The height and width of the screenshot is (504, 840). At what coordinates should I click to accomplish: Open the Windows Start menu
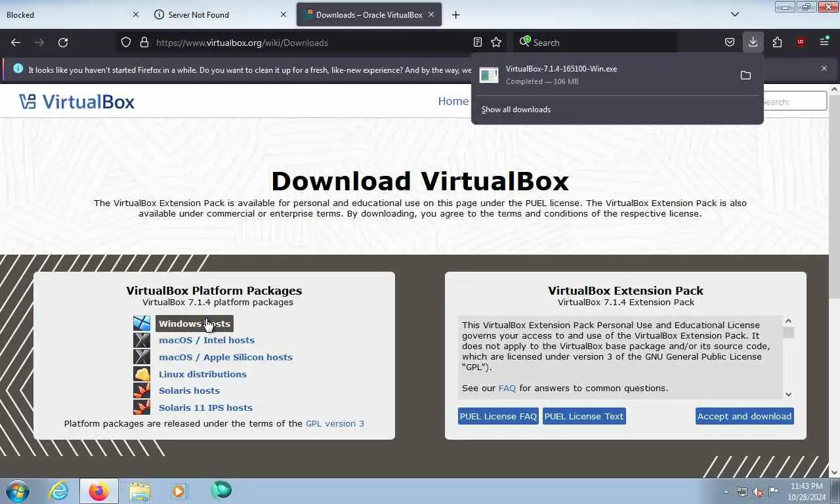coord(18,491)
